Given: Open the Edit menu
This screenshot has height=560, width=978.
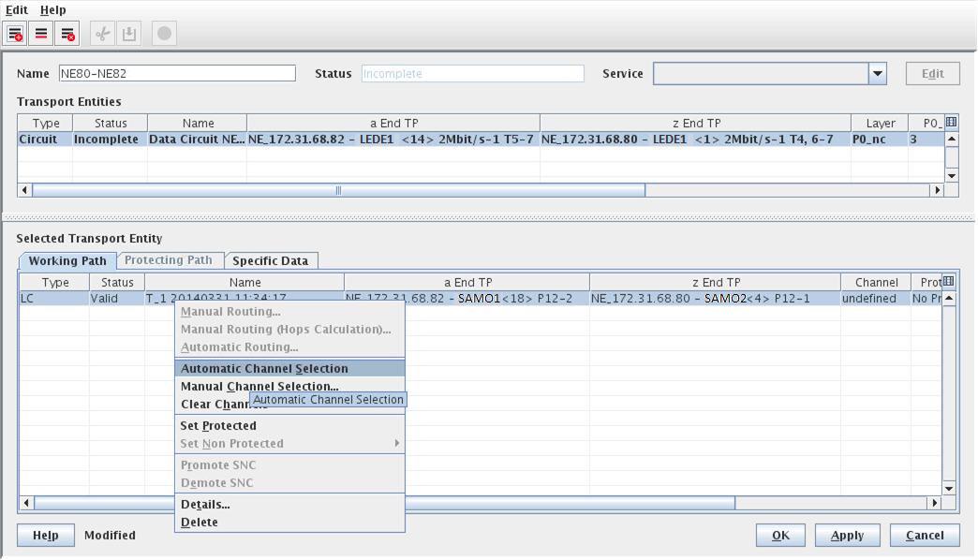Looking at the screenshot, I should pos(17,9).
